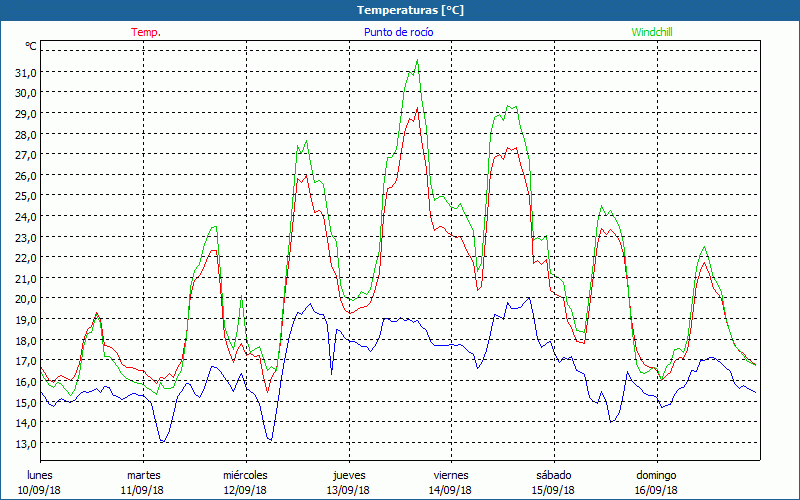Click the 16,0 y-axis value
The height and width of the screenshot is (500, 800).
26,382
